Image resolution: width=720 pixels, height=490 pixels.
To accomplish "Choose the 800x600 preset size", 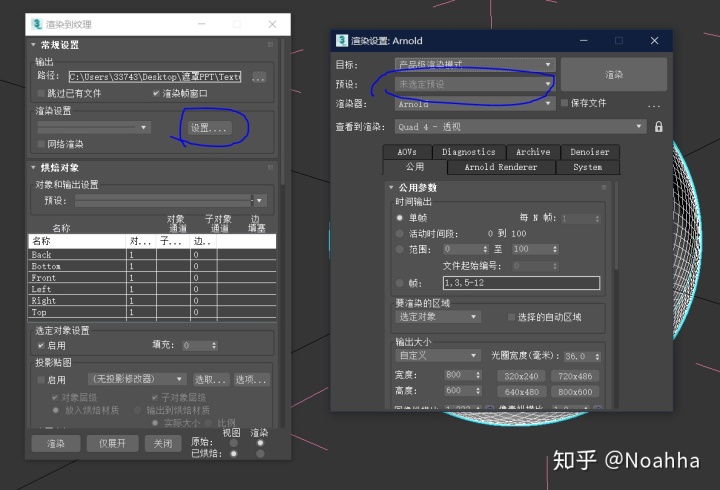I will point(575,392).
